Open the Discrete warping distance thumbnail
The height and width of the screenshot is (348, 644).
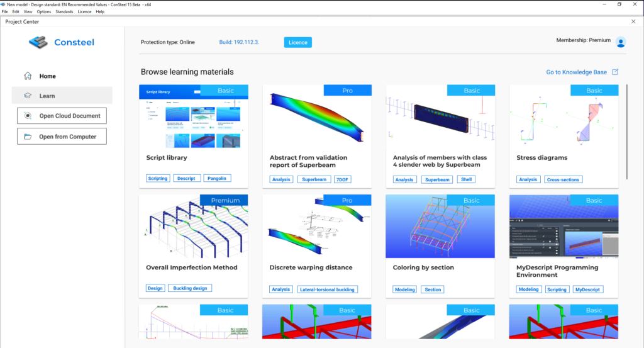pyautogui.click(x=317, y=227)
